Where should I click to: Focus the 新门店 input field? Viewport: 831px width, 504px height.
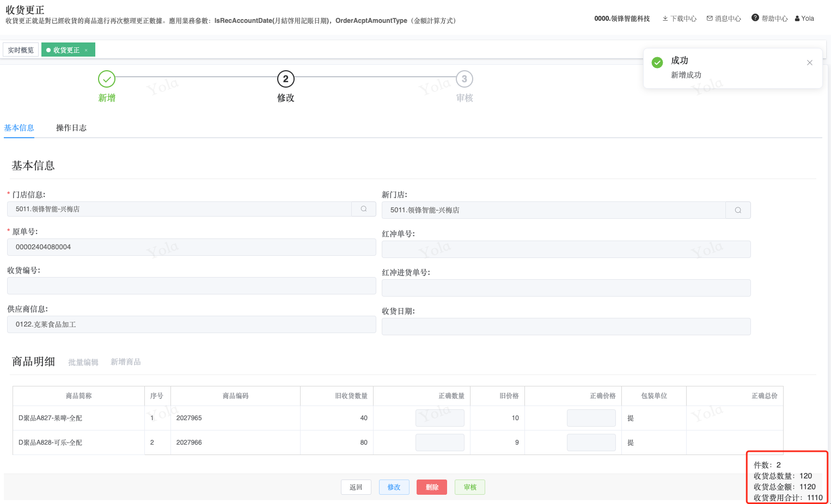coord(554,210)
